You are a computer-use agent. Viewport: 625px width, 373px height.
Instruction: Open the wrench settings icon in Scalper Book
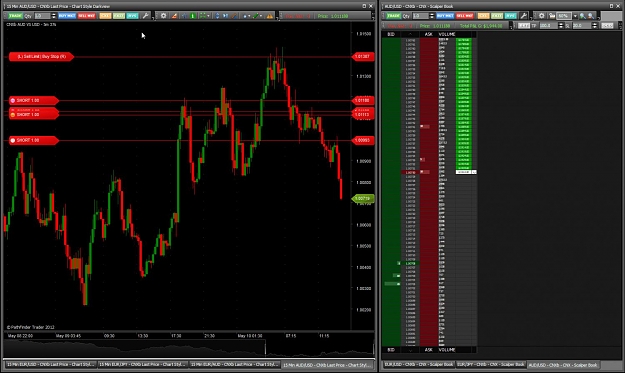click(524, 16)
